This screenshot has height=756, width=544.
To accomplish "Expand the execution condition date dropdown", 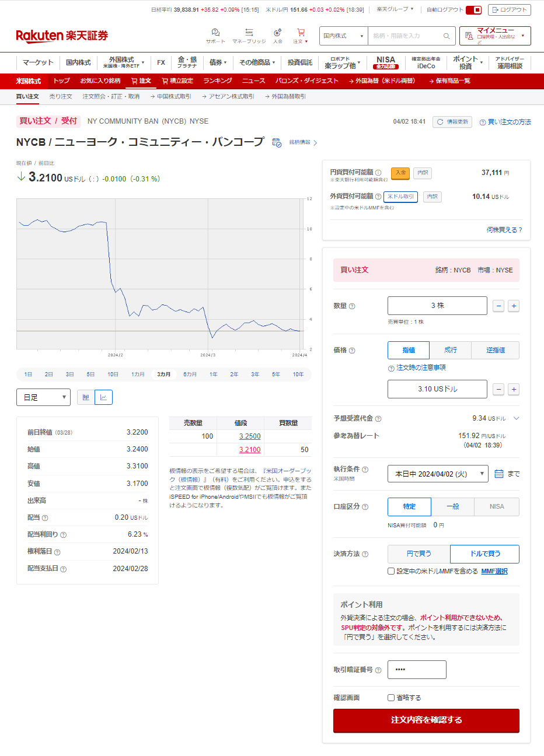I will (438, 474).
